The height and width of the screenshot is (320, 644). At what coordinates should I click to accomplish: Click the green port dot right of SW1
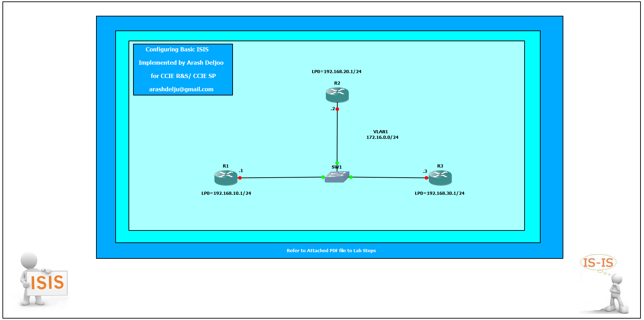click(x=351, y=177)
